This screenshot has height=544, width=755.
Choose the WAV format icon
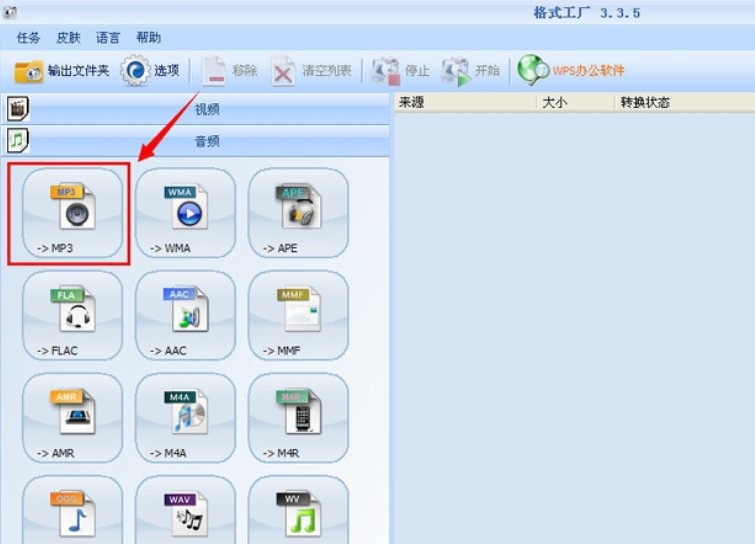pyautogui.click(x=186, y=510)
